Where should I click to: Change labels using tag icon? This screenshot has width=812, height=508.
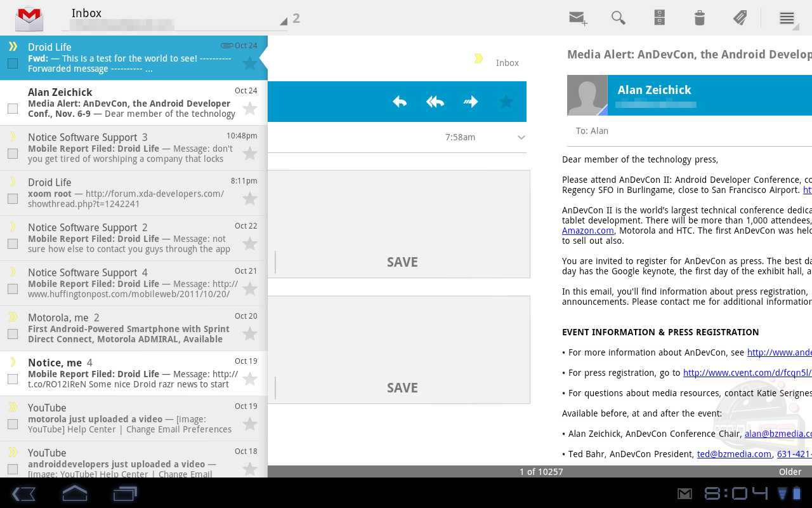(x=740, y=18)
